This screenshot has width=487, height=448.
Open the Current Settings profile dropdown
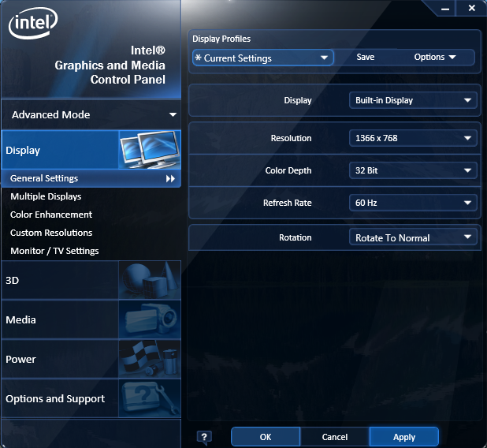(263, 58)
